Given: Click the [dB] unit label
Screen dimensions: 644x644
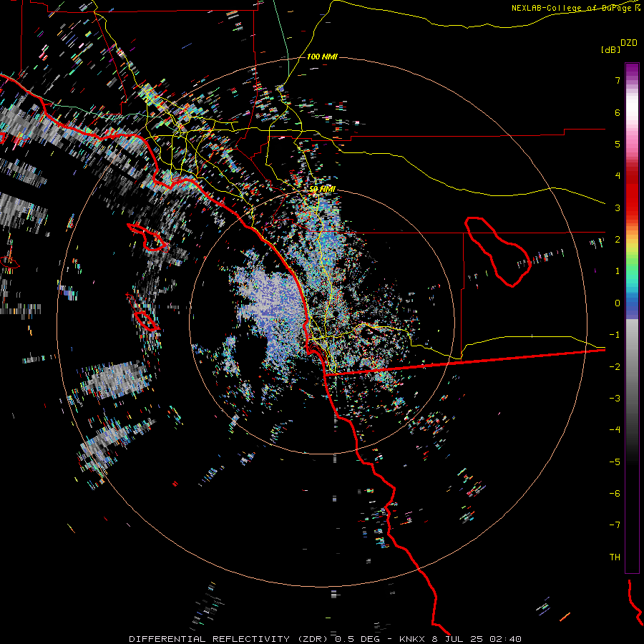Looking at the screenshot, I should (x=610, y=49).
